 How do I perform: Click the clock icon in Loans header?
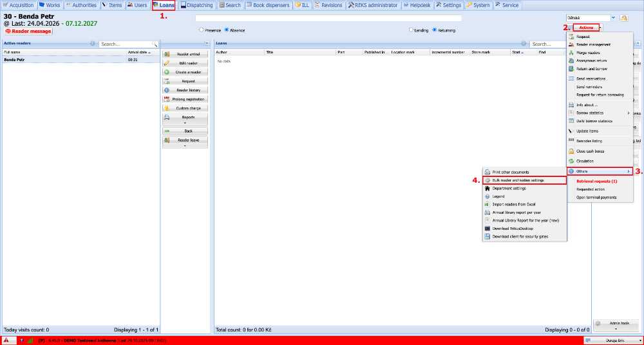coord(524,44)
